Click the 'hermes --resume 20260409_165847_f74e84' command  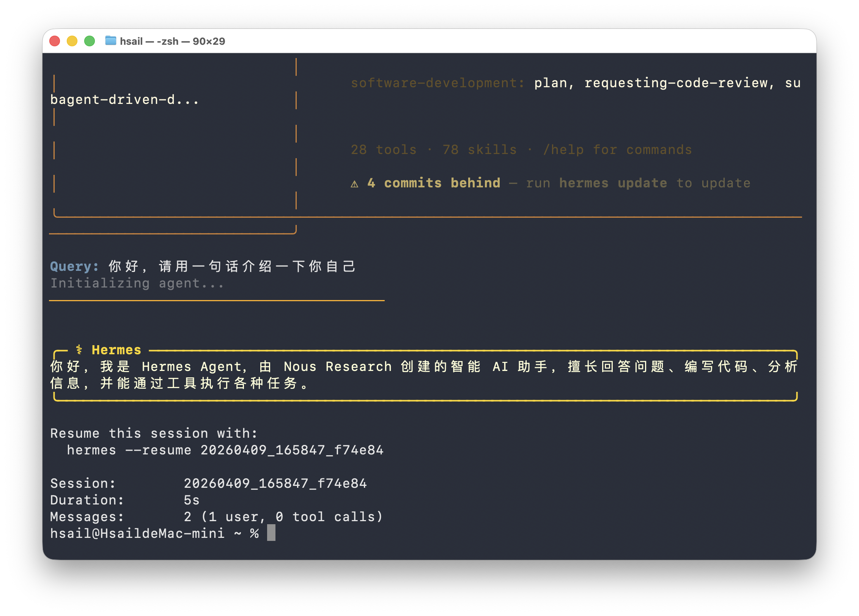pos(225,450)
